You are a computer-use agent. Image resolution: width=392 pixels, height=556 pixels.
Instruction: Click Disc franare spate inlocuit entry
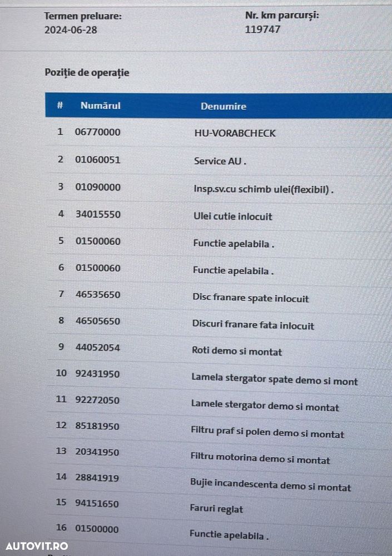click(250, 299)
